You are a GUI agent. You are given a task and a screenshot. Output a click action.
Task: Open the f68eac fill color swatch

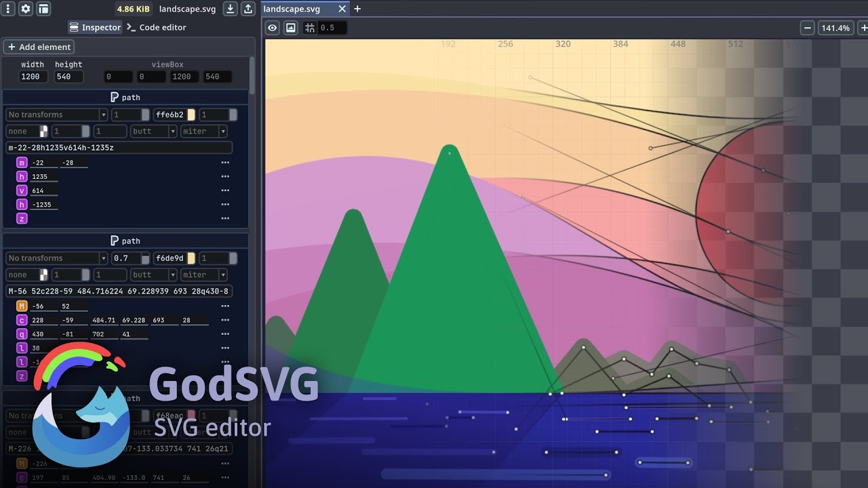pos(191,415)
